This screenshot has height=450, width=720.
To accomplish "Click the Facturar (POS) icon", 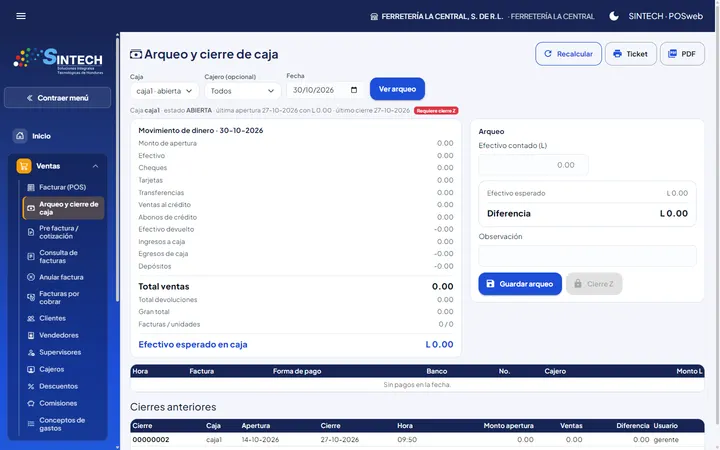I will coord(31,187).
